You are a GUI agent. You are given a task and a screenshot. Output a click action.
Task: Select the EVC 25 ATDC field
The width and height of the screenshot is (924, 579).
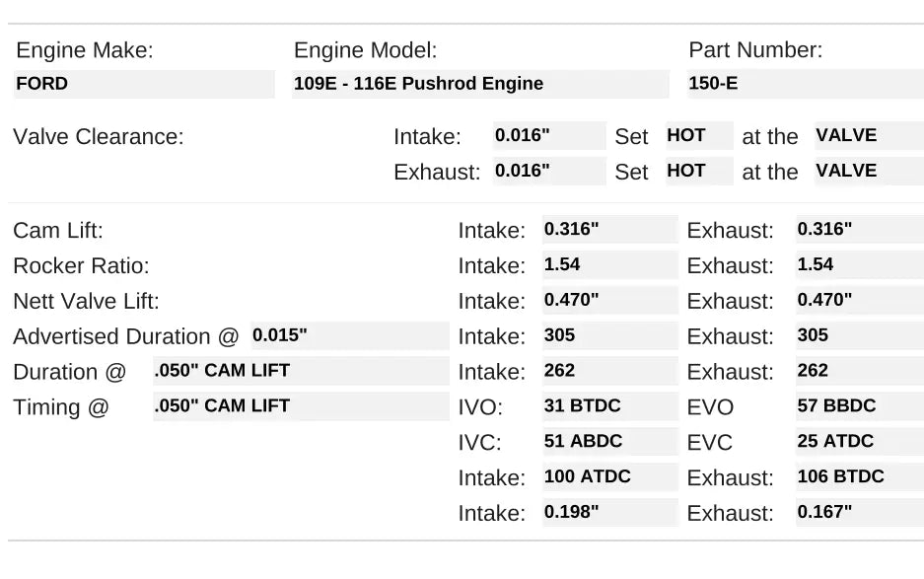[x=859, y=442]
